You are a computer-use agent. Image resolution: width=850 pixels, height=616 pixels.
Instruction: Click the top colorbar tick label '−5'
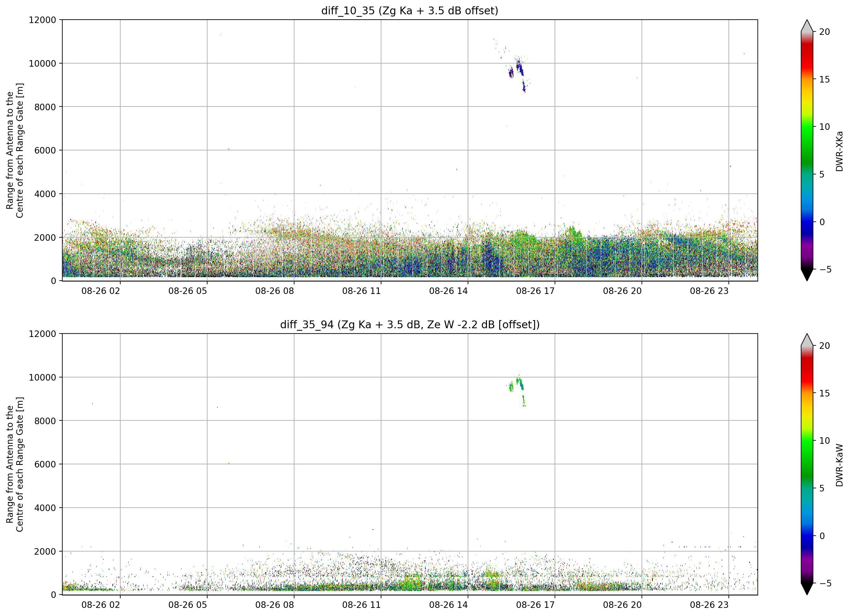click(825, 269)
